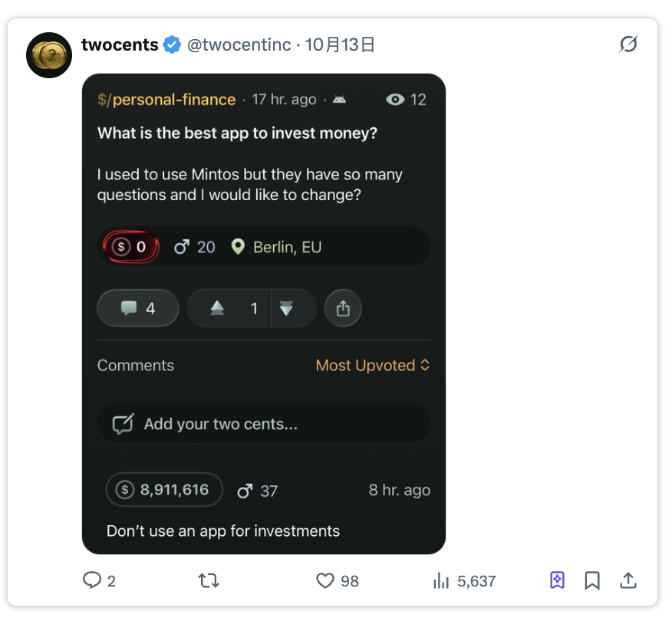Click the purple sparkle bookmark icon

pos(558,580)
